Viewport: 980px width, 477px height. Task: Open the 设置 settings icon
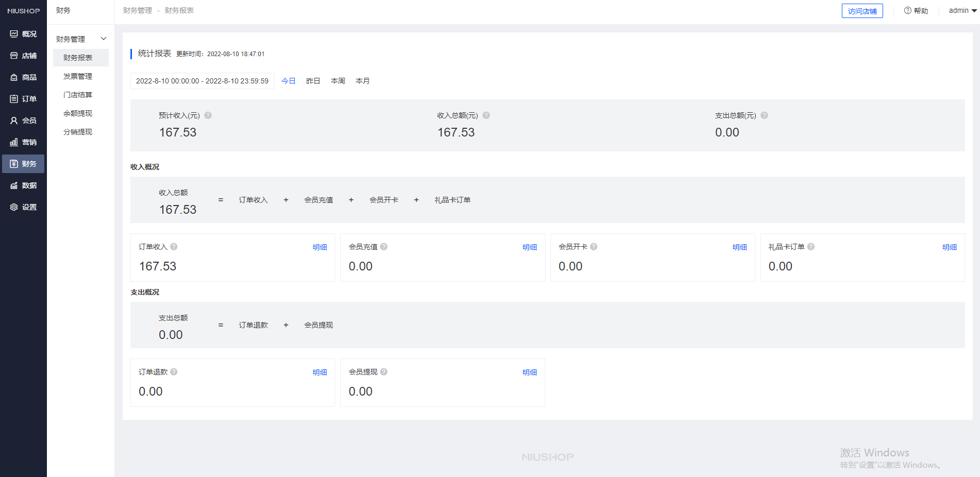pyautogui.click(x=23, y=207)
